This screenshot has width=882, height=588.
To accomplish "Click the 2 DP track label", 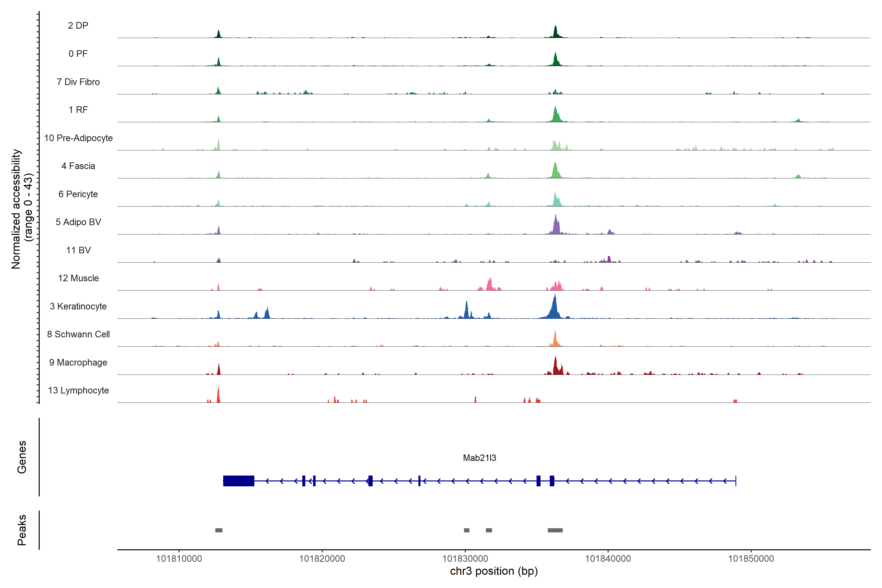I will tap(78, 25).
